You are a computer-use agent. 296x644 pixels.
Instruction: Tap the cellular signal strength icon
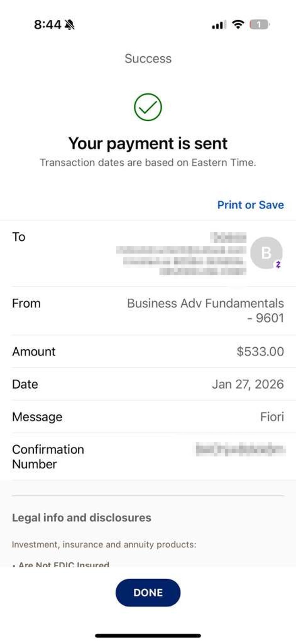[219, 25]
